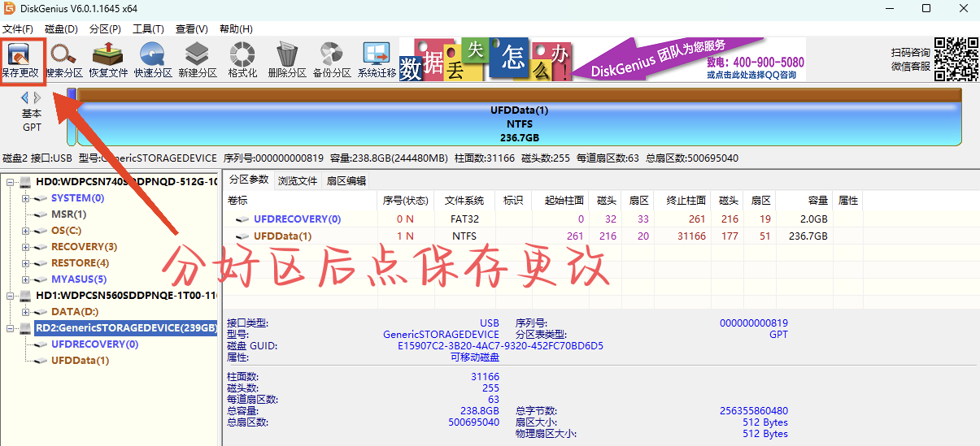Launch the Recover Files (恢复文件) tool
The image size is (980, 446).
tap(108, 61)
